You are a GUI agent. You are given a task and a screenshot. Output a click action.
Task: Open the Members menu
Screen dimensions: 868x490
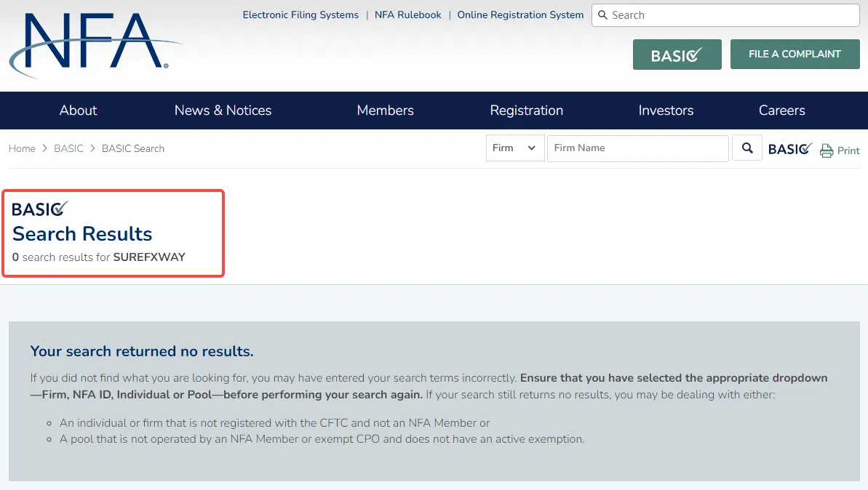pos(386,111)
